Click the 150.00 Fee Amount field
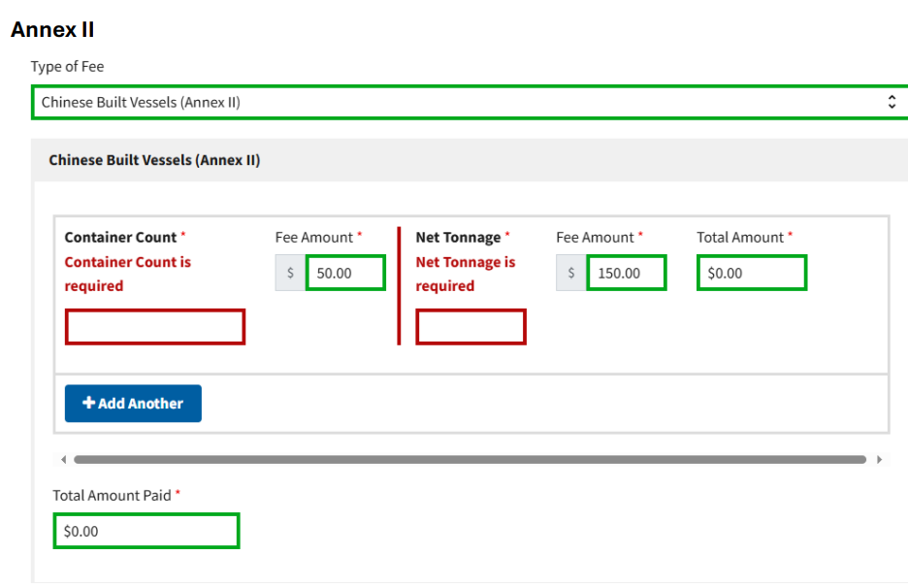Screen dimensions: 908x588 click(x=626, y=273)
